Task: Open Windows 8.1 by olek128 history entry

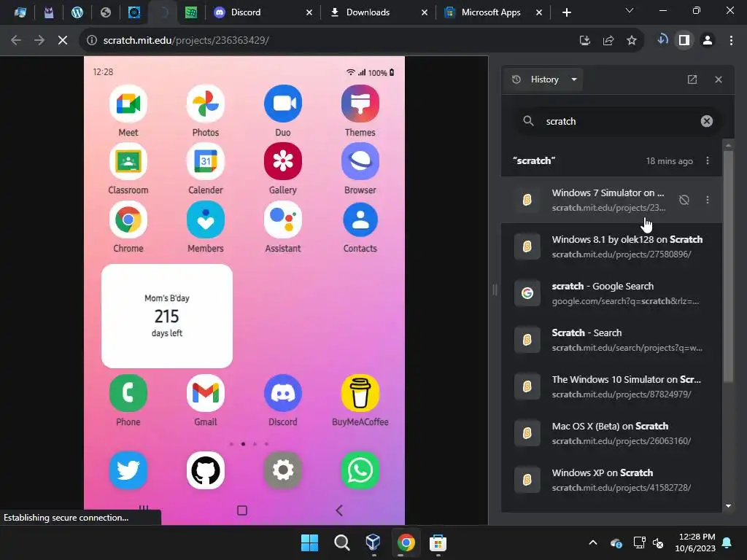Action: 612,246
